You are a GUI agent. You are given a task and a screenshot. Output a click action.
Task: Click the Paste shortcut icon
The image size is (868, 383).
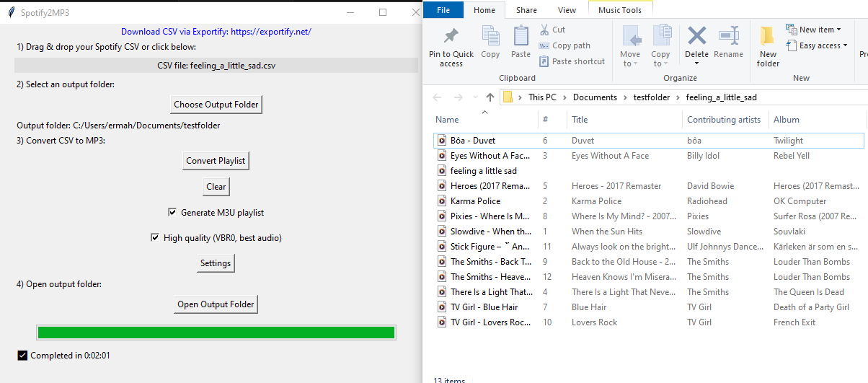[x=544, y=61]
